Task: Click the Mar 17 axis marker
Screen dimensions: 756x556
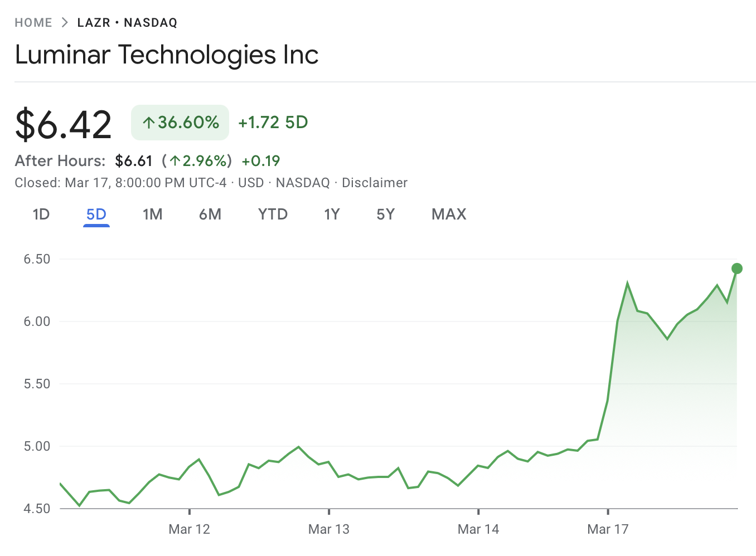Action: 608,529
